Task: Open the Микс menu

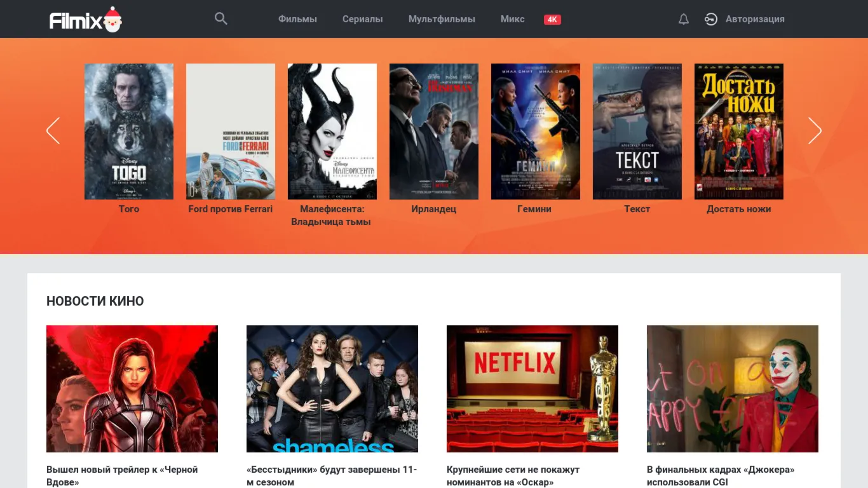Action: tap(513, 19)
